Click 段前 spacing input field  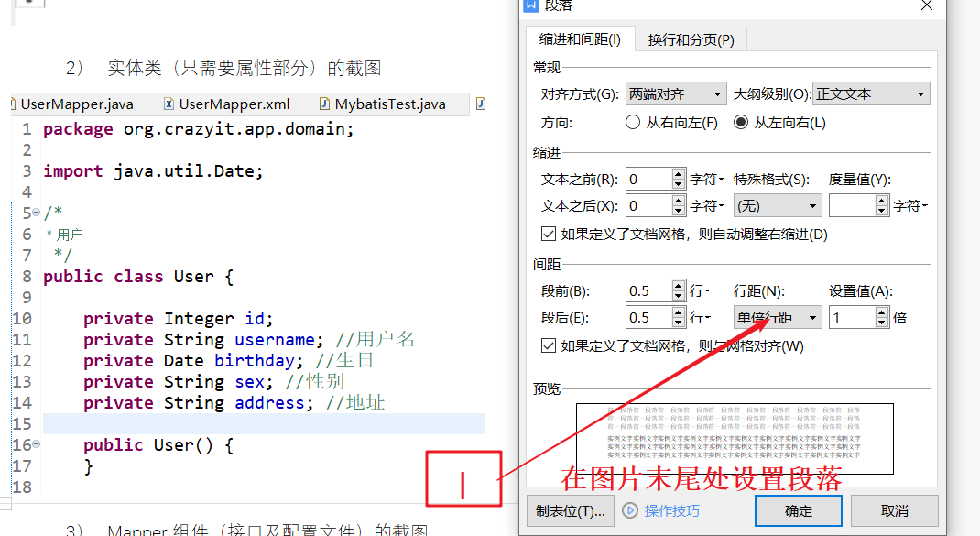click(649, 290)
